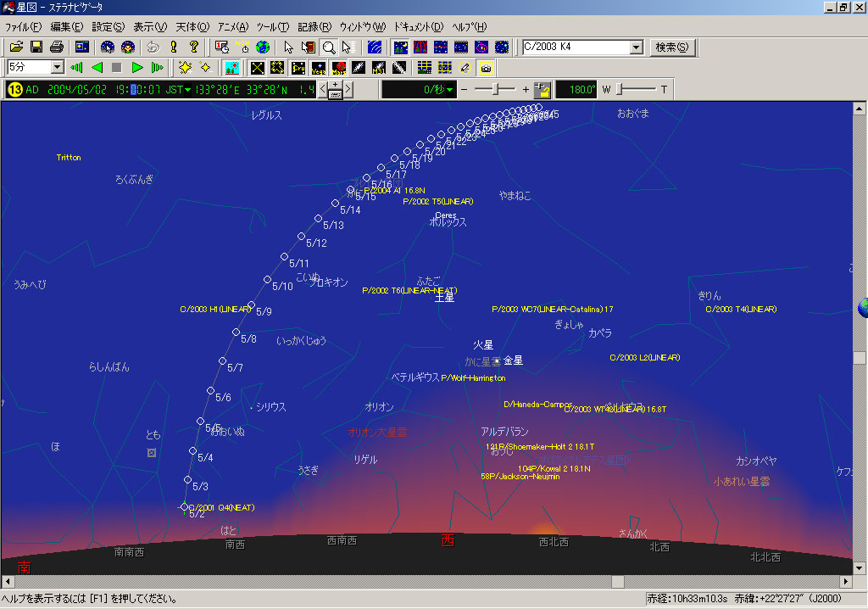The width and height of the screenshot is (868, 609).
Task: Click the fewer stars sparkle minus icon
Action: click(205, 68)
